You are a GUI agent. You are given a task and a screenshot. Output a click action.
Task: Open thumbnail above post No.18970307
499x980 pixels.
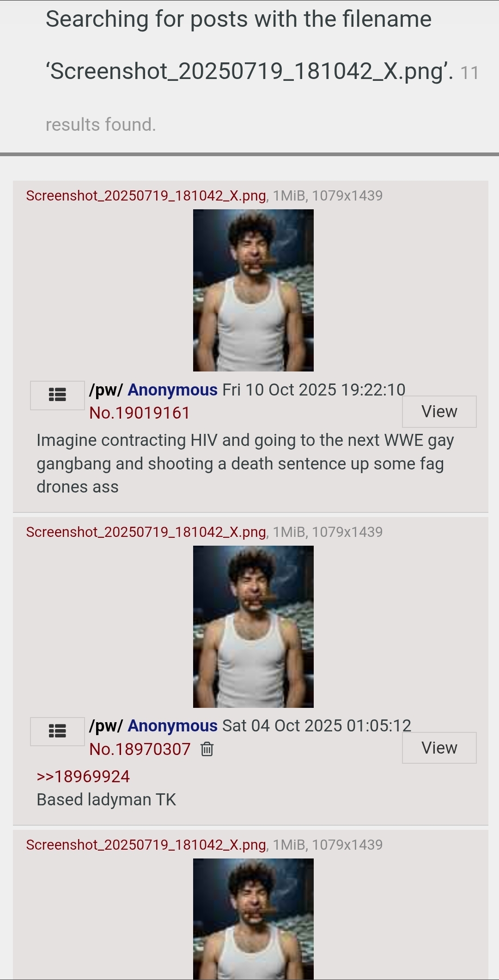[253, 627]
